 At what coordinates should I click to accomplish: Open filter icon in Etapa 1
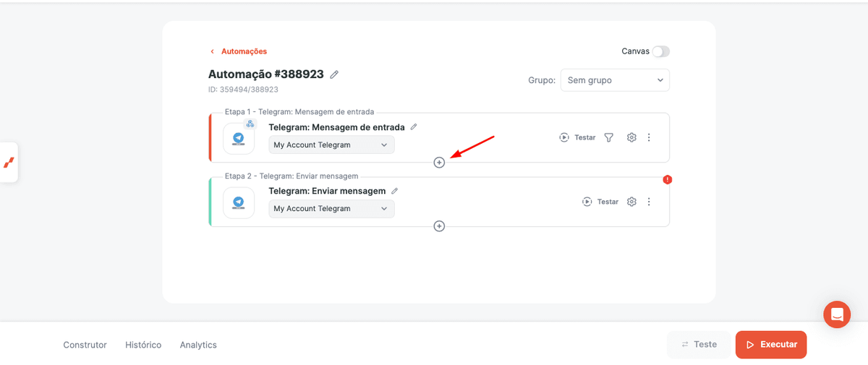[x=609, y=137]
